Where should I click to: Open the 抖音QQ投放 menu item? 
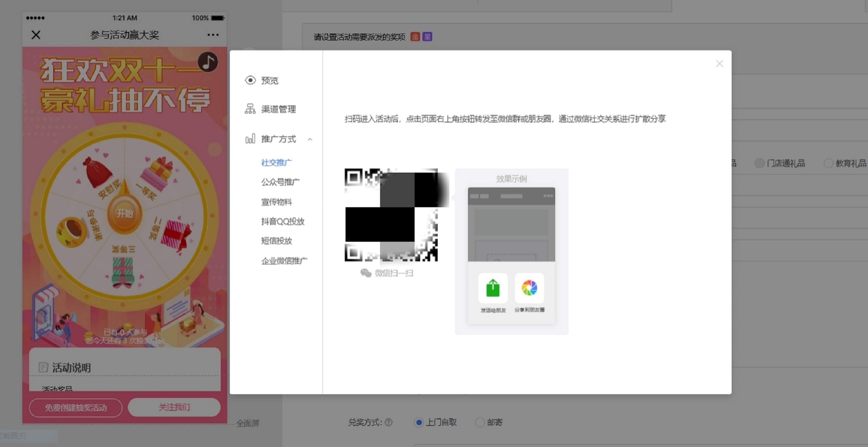(x=283, y=221)
